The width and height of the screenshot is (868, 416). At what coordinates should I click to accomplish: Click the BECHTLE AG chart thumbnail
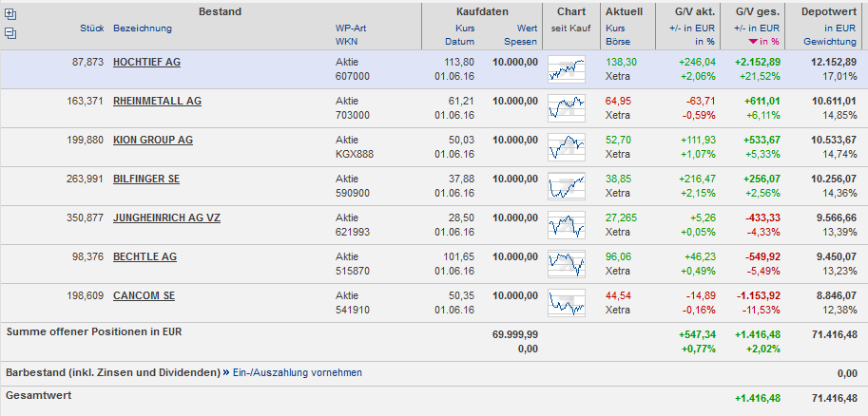tap(567, 264)
